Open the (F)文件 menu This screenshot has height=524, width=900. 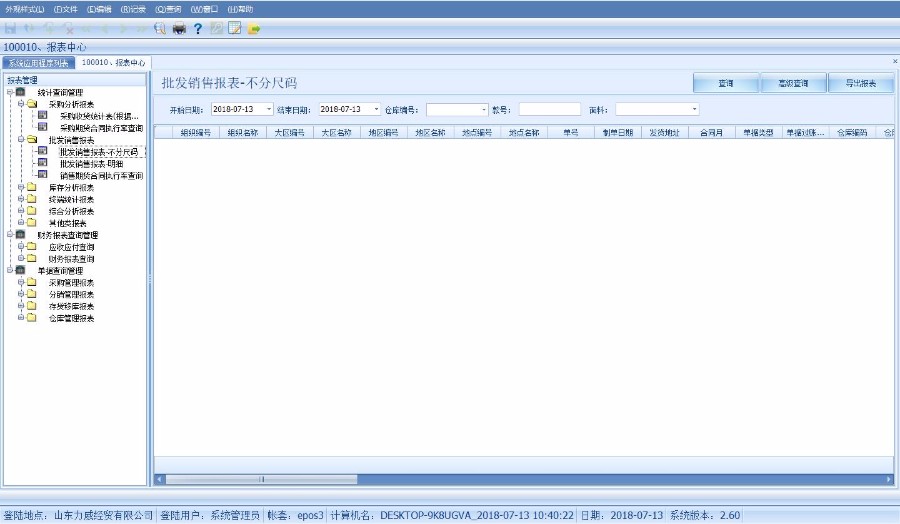(65, 9)
